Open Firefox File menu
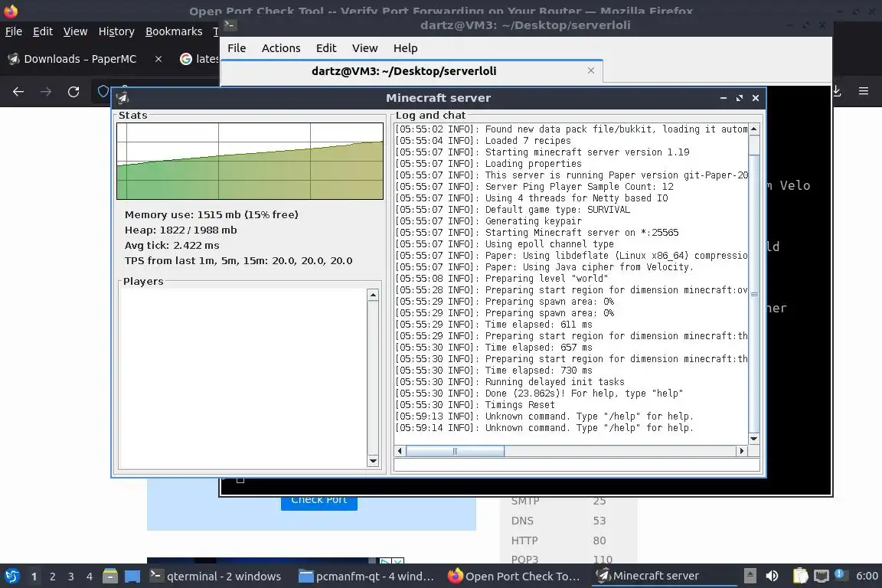This screenshot has width=882, height=588. [14, 31]
